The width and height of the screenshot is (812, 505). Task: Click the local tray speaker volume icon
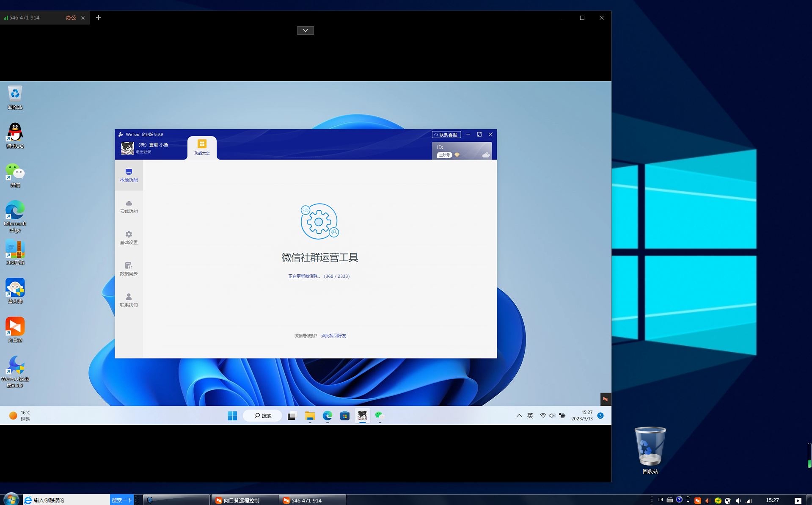(738, 500)
